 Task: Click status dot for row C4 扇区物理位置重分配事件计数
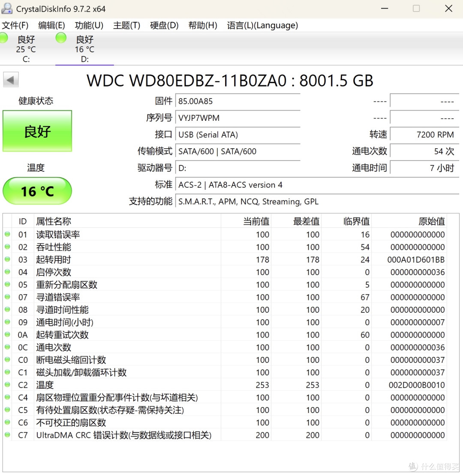7,397
